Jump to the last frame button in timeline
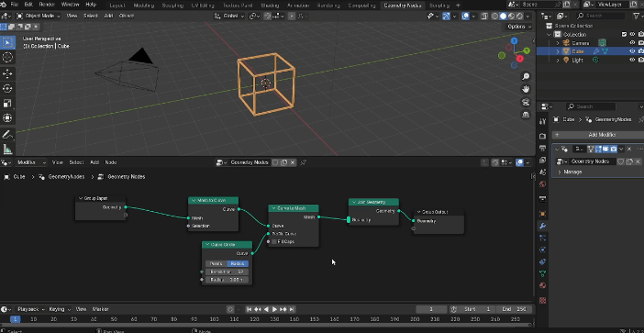 (292, 309)
